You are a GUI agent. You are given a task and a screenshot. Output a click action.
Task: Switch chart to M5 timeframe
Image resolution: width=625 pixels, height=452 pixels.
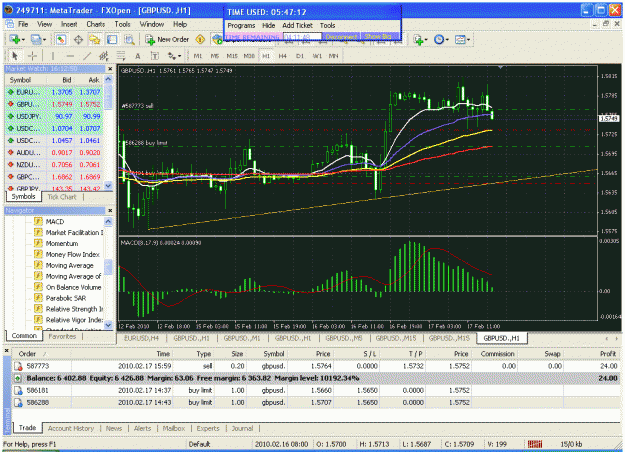tap(214, 56)
